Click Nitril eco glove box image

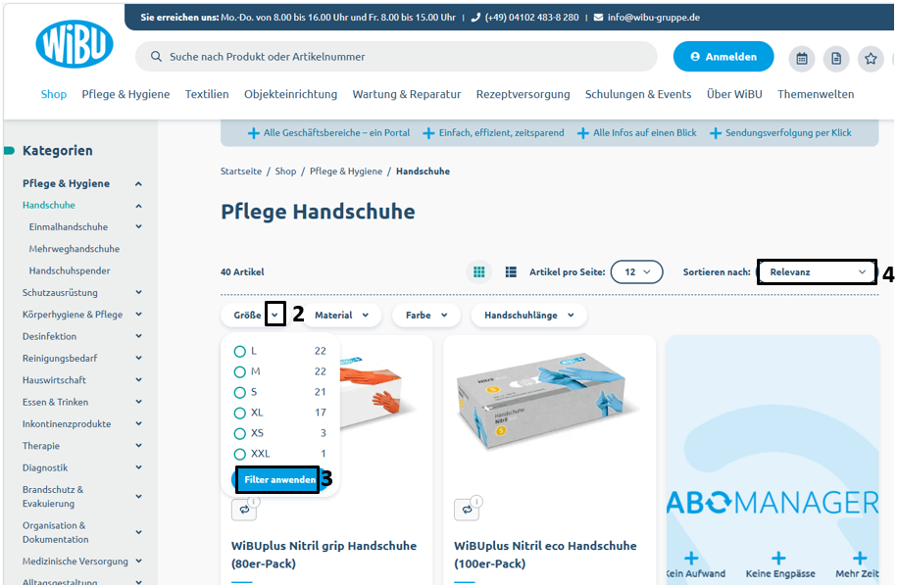[547, 403]
